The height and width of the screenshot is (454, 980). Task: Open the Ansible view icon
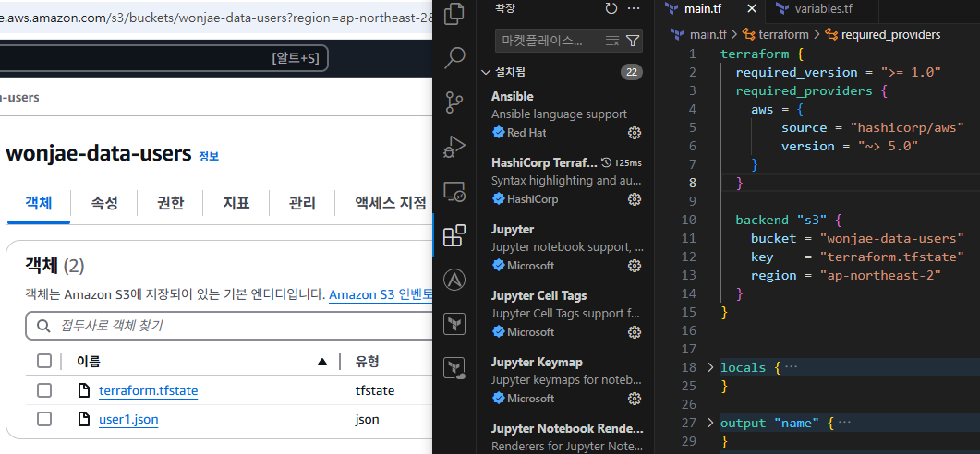(x=454, y=280)
